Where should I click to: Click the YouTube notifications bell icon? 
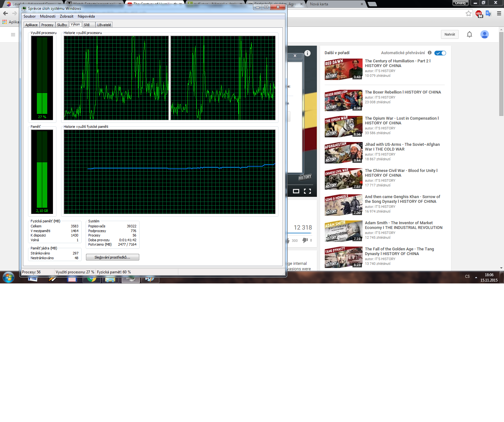point(469,34)
